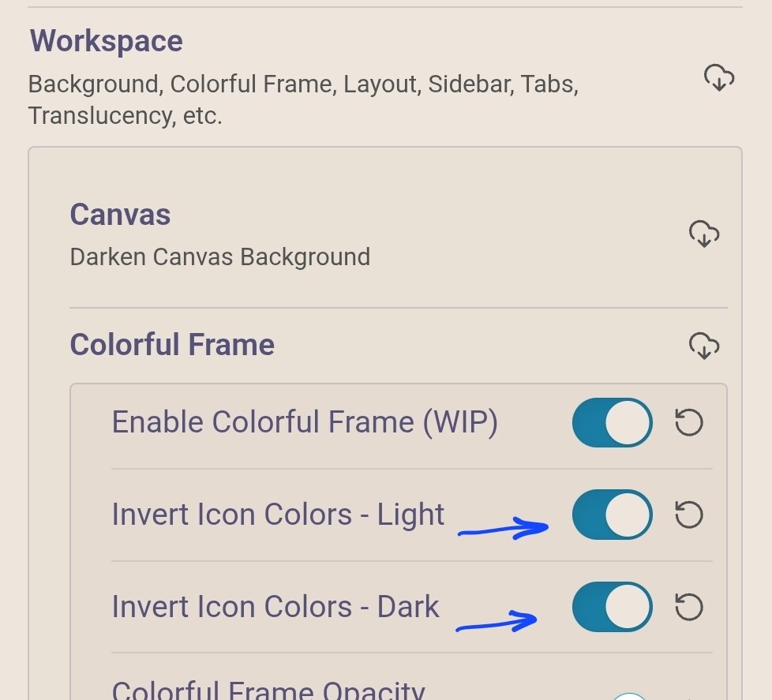Reset Invert Icon Colors - Light to default
The width and height of the screenshot is (772, 700).
pyautogui.click(x=688, y=515)
